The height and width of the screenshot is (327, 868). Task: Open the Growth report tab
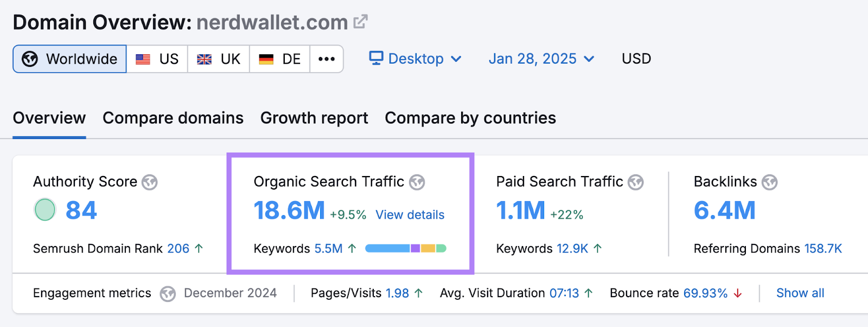pos(314,118)
